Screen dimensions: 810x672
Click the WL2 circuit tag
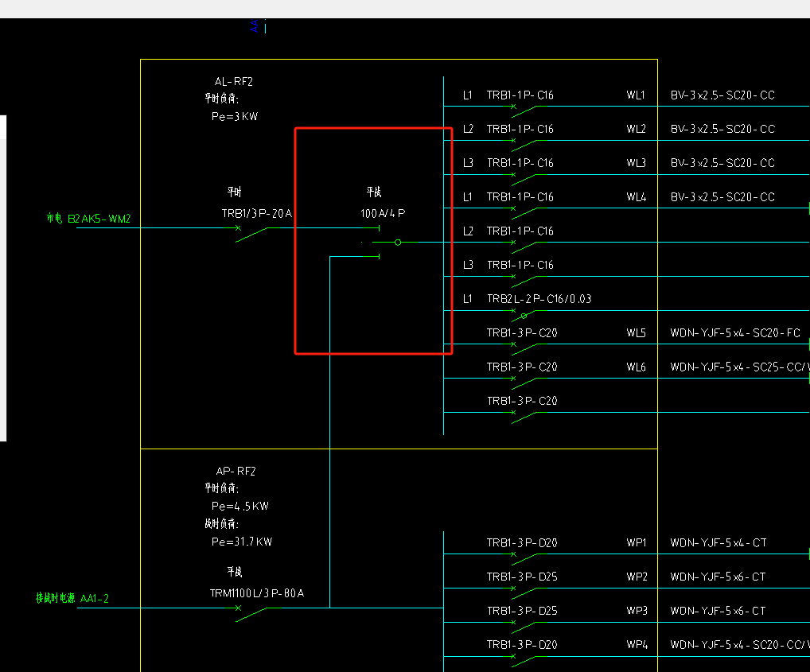636,129
